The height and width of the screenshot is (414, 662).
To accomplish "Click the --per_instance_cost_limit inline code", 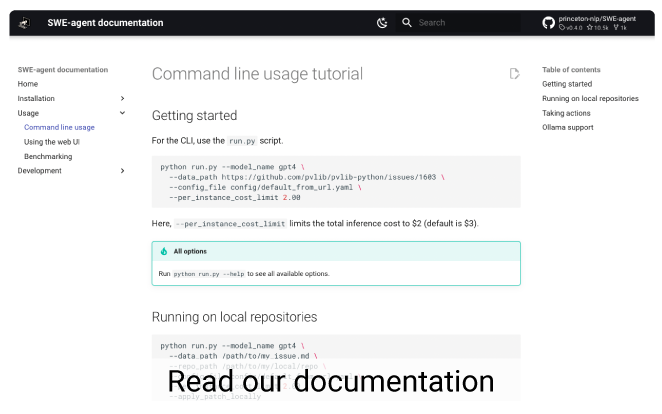I will [231, 224].
